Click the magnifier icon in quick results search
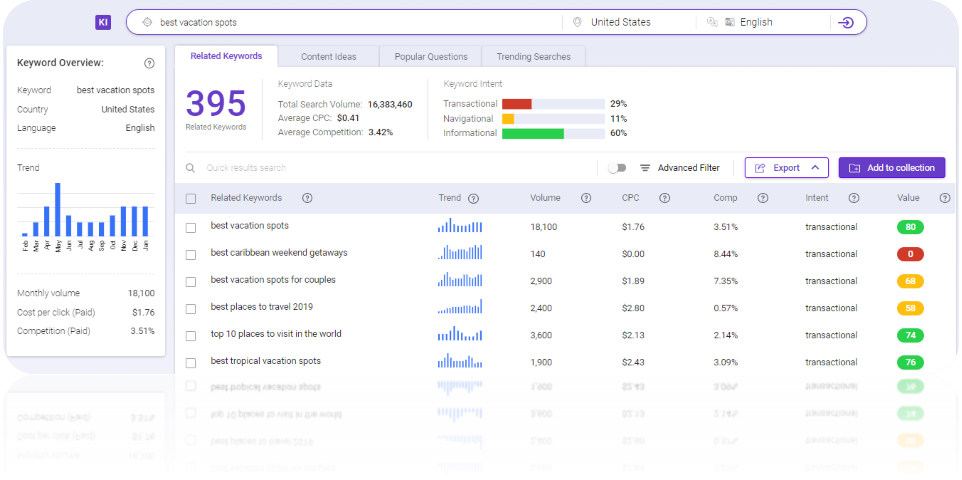The height and width of the screenshot is (480, 962). tap(191, 168)
